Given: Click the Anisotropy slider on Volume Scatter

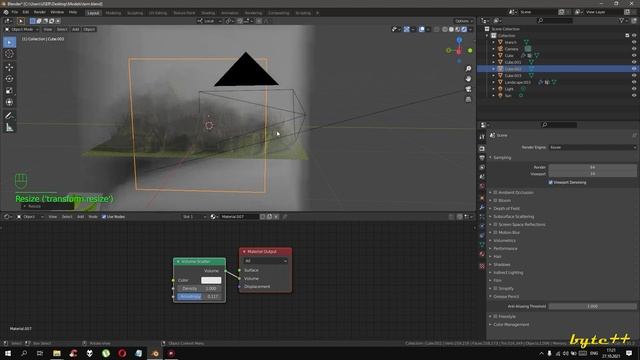Looking at the screenshot, I should pyautogui.click(x=200, y=296).
